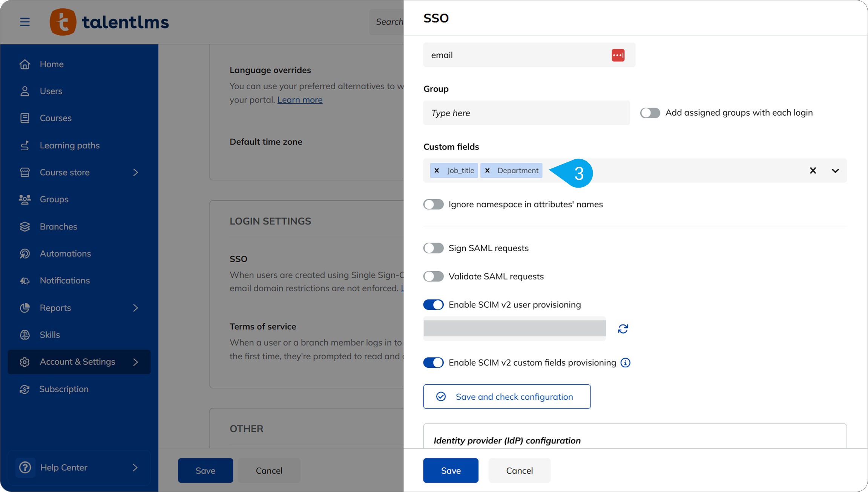Image resolution: width=868 pixels, height=492 pixels.
Task: Click Save and check configuration button
Action: [506, 397]
